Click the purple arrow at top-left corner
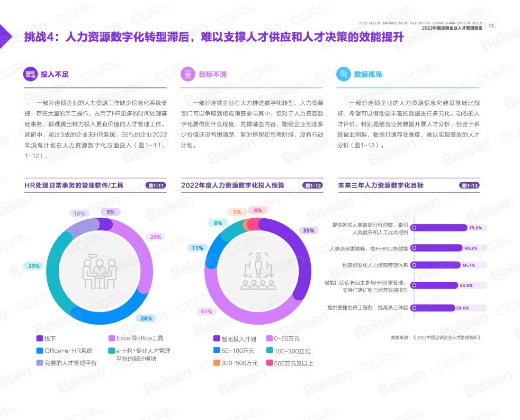 5,36
